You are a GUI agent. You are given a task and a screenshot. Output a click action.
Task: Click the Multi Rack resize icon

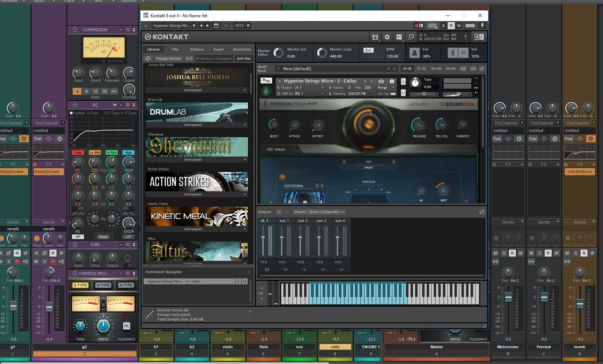click(481, 69)
